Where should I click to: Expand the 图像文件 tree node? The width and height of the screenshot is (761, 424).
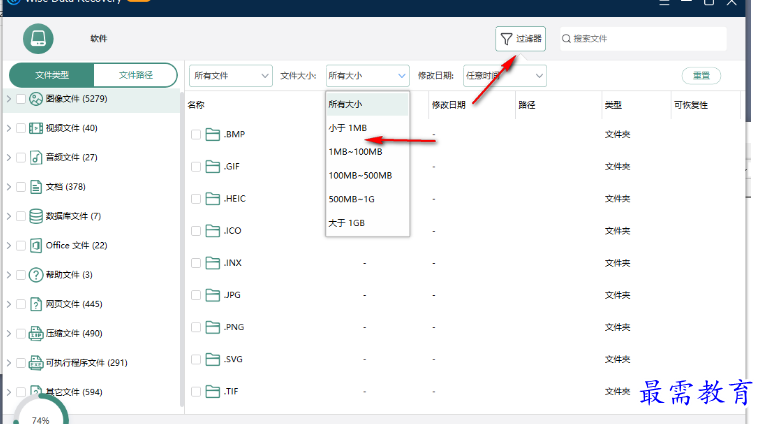point(9,99)
